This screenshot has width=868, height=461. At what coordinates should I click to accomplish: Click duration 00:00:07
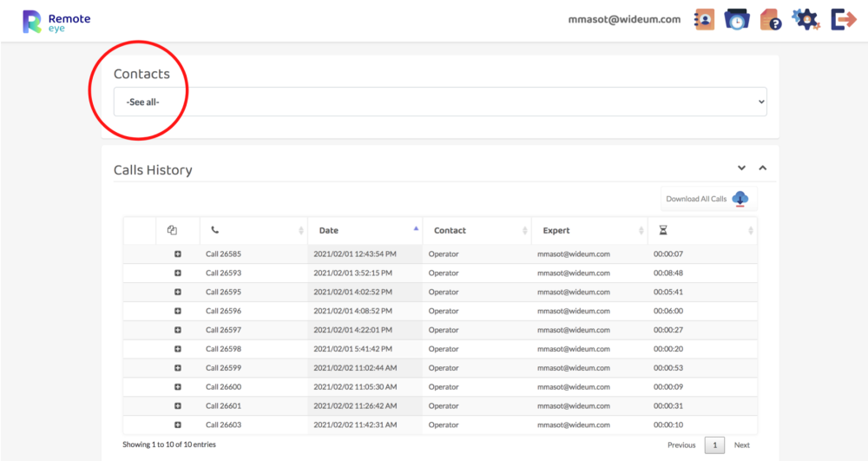click(668, 254)
